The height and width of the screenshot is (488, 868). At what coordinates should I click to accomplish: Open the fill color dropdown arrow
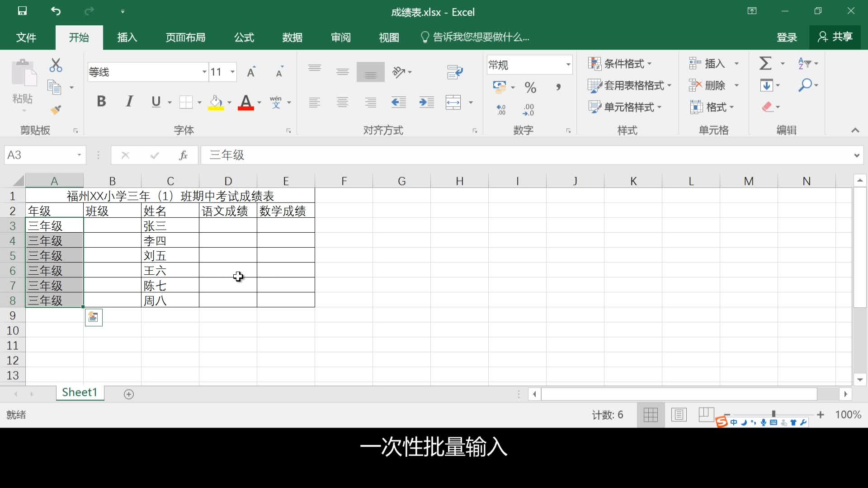(x=228, y=103)
